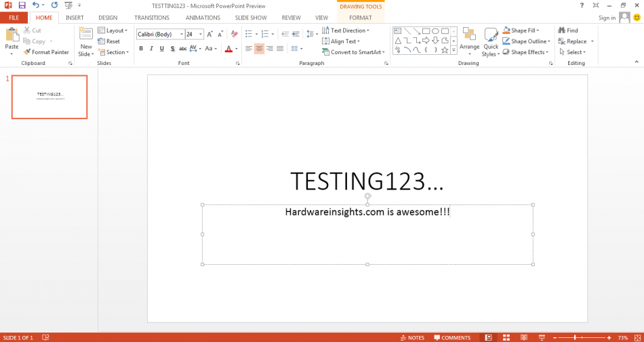Click the Redo/Repeat icon
Screen dimensions: 644x342
54,5
